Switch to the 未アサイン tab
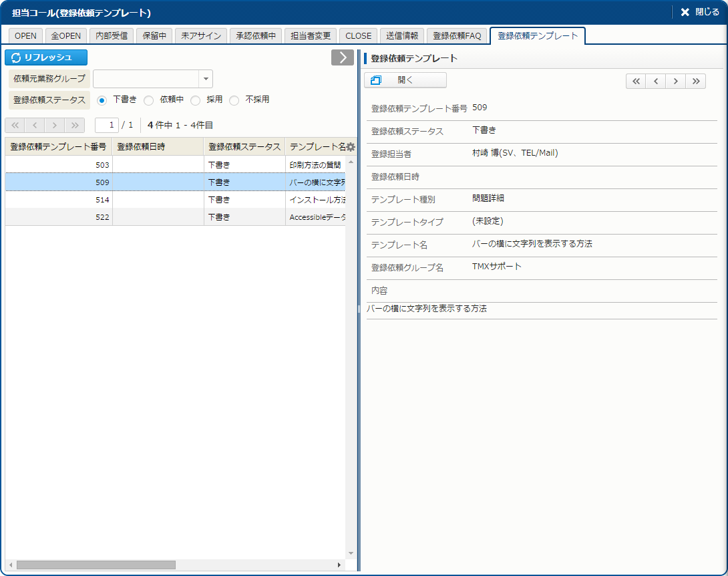Screen dimensions: 728x576 click(x=201, y=36)
